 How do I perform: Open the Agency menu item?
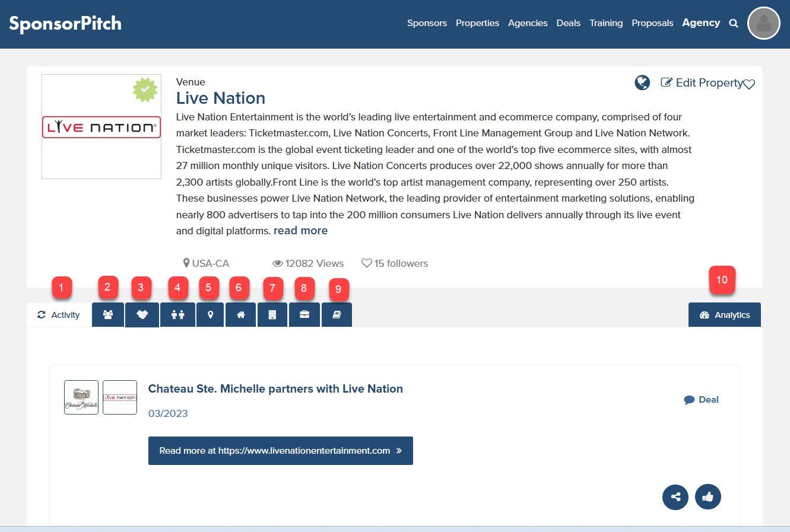(701, 23)
